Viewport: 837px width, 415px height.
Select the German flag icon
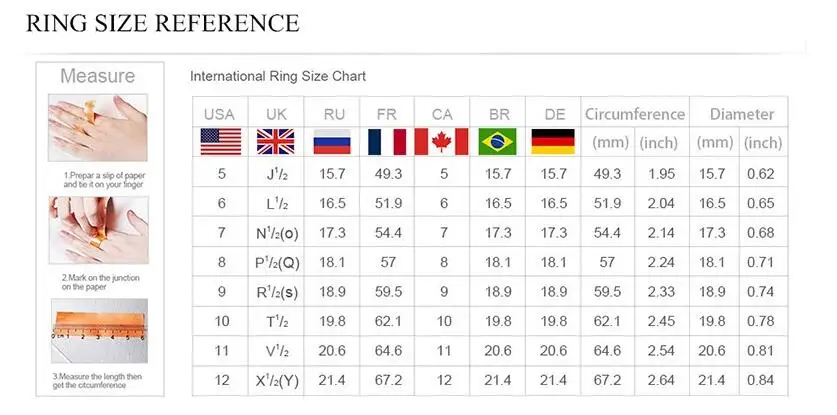coord(553,142)
